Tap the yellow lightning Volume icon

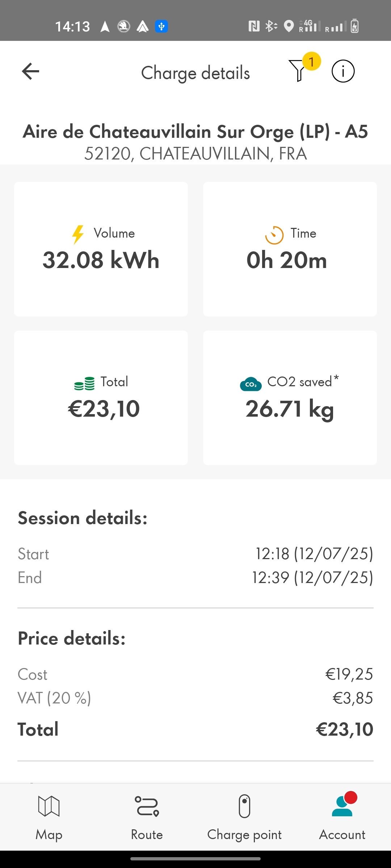[x=78, y=234]
